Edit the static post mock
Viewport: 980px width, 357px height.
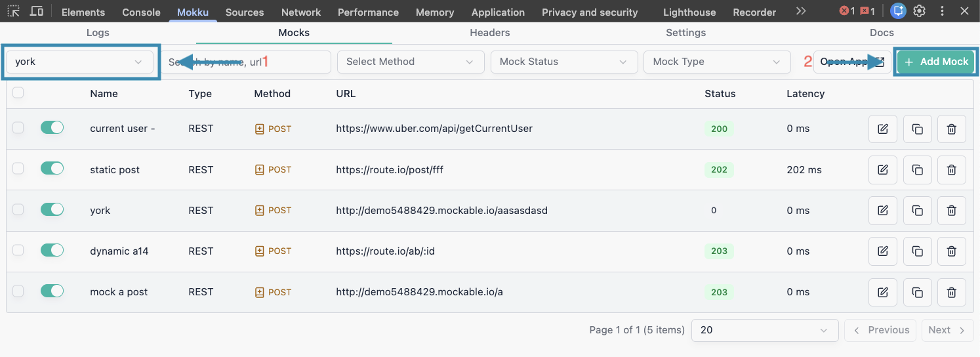[883, 169]
